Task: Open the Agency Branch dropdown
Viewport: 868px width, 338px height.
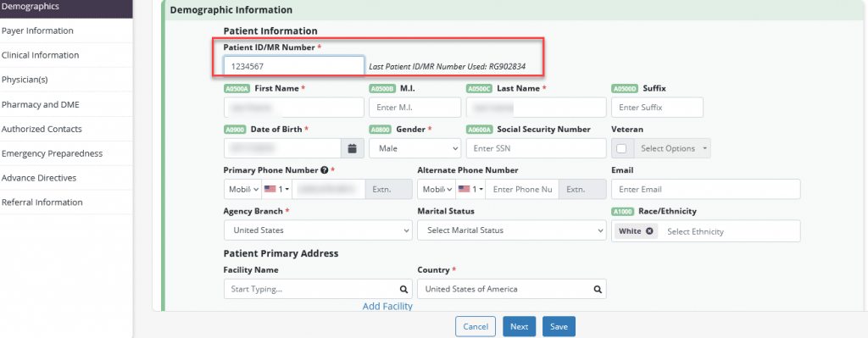Action: click(319, 230)
